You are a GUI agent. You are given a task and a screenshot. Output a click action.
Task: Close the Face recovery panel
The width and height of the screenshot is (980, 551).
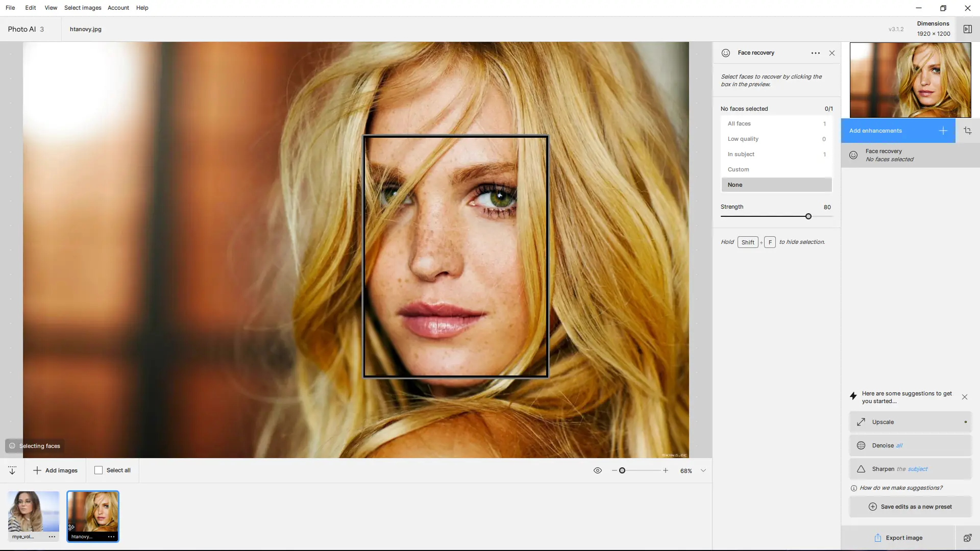pos(832,53)
